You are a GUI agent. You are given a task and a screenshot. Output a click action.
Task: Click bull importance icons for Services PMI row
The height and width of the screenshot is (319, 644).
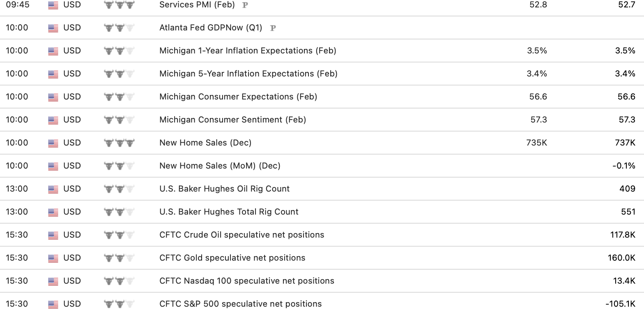(x=119, y=5)
